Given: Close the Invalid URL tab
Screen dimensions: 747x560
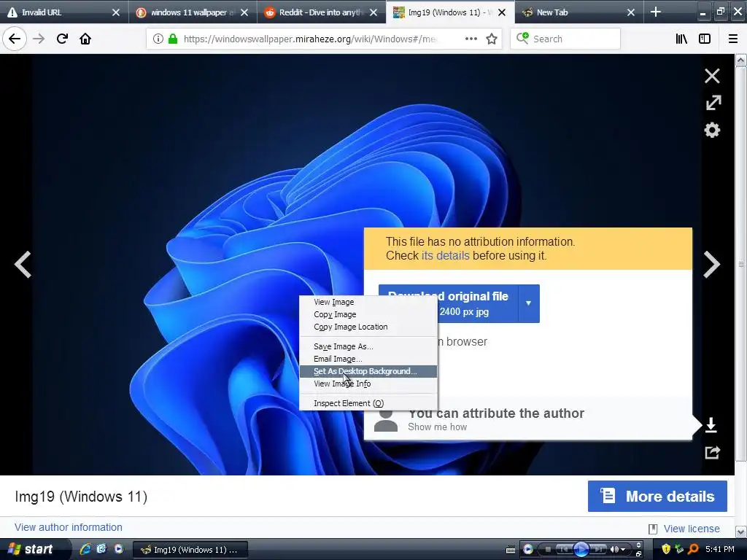Looking at the screenshot, I should point(116,12).
